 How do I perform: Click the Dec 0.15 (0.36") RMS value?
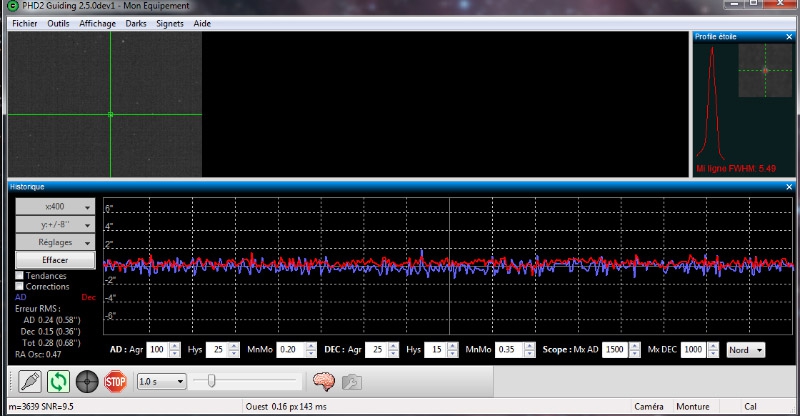click(x=51, y=331)
